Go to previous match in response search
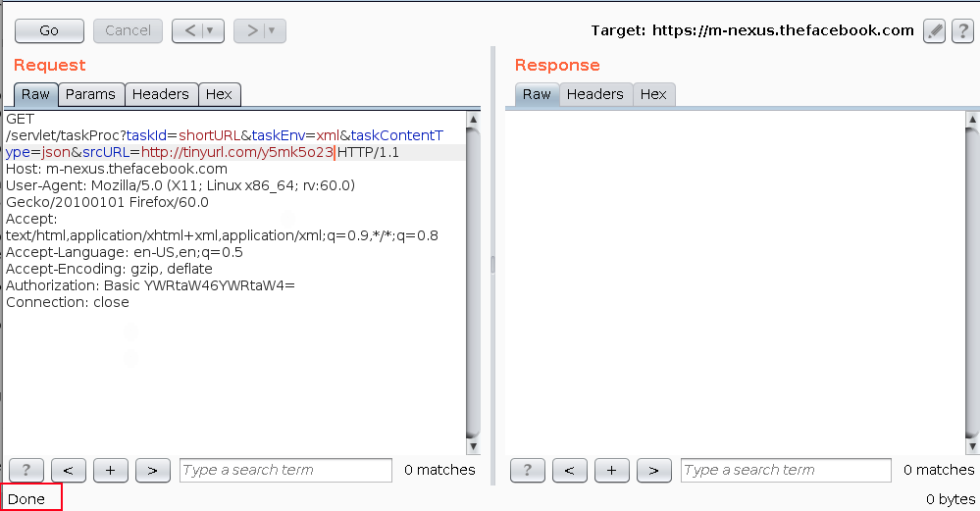 click(x=570, y=470)
